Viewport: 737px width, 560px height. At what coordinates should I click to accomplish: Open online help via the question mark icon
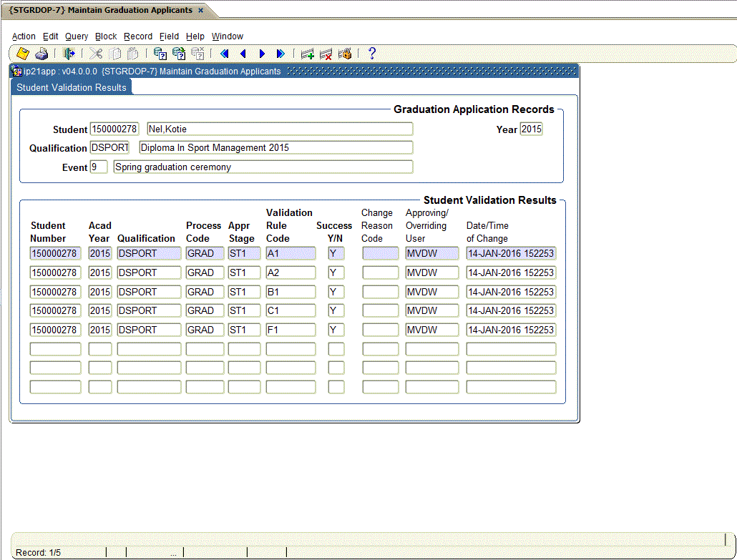[x=371, y=54]
